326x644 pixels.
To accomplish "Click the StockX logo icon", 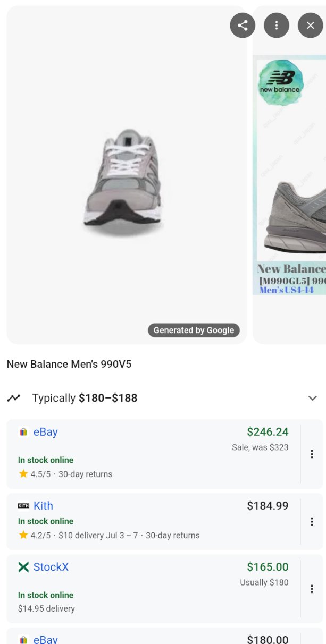I will tap(23, 567).
